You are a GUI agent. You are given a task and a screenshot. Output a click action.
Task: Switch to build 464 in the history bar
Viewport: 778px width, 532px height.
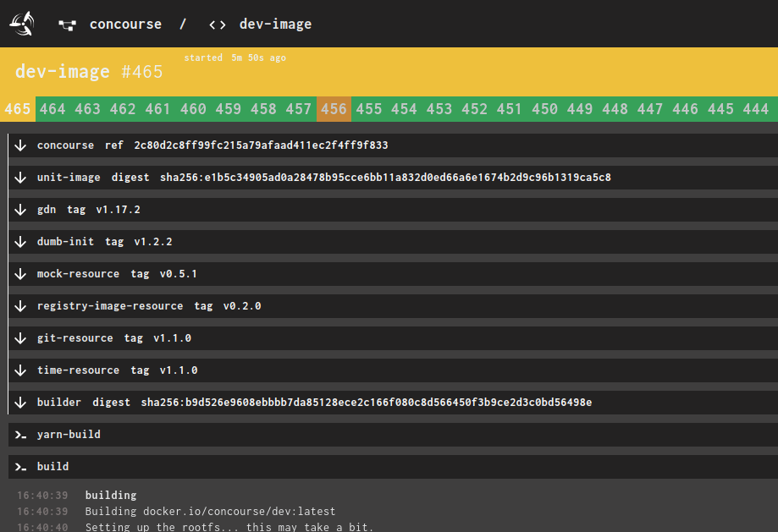point(52,108)
